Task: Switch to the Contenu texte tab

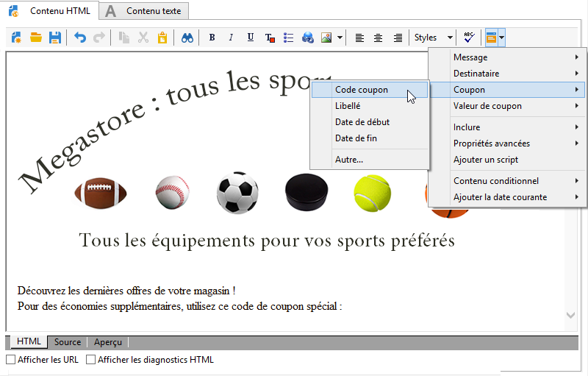Action: click(144, 11)
